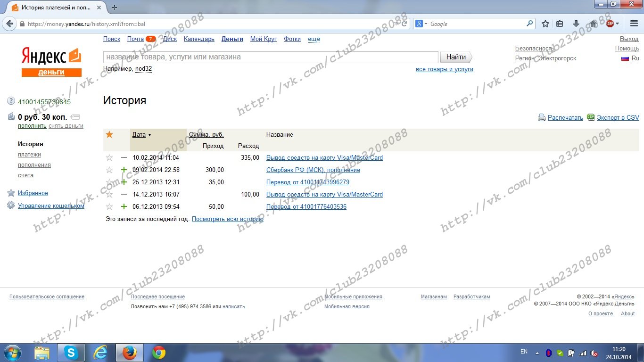Open Экспорт в CSV link
Viewport: 644px width, 362px height.
(618, 118)
